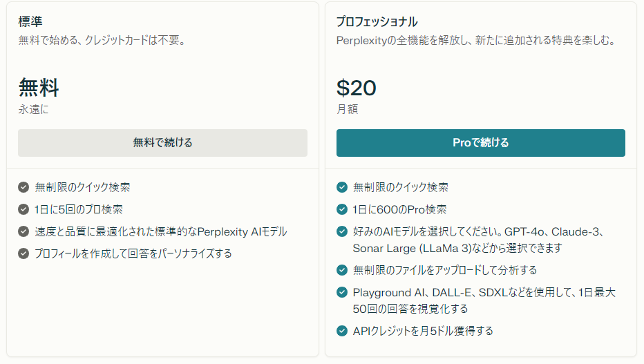This screenshot has height=364, width=644.
Task: Click teal checkmark next to APIクレジット feature
Action: (x=342, y=331)
